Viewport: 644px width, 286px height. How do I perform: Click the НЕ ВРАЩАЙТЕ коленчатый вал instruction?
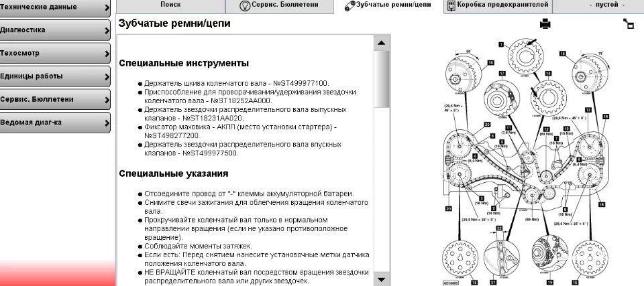point(257,277)
